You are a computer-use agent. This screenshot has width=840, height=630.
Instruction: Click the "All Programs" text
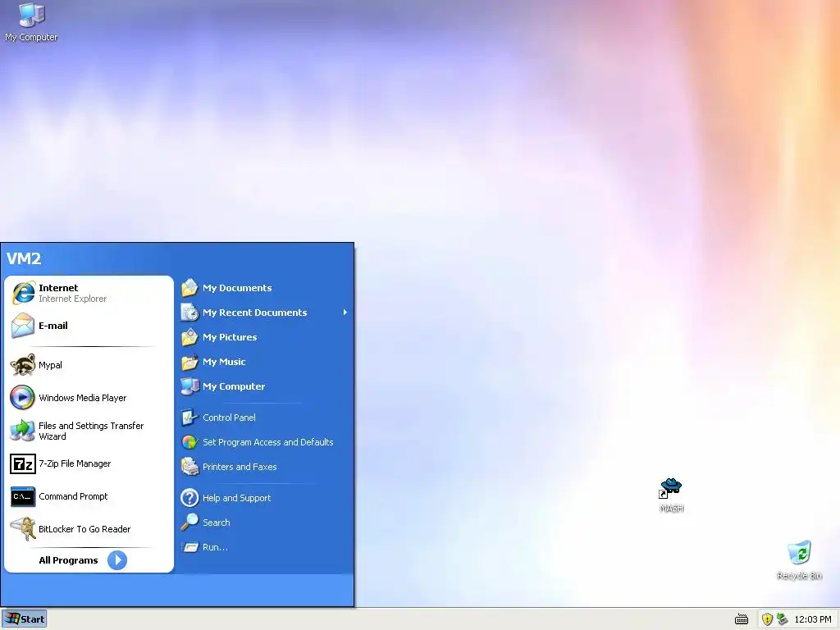(x=68, y=560)
